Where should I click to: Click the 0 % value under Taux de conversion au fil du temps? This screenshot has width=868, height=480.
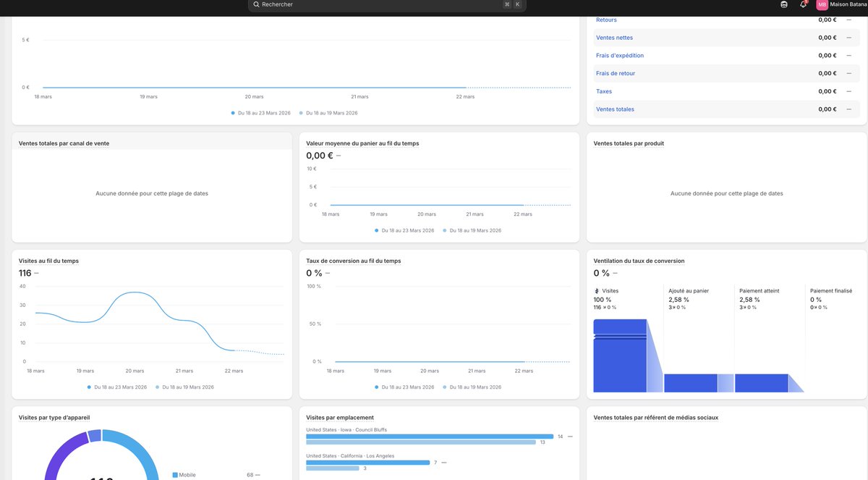point(314,273)
